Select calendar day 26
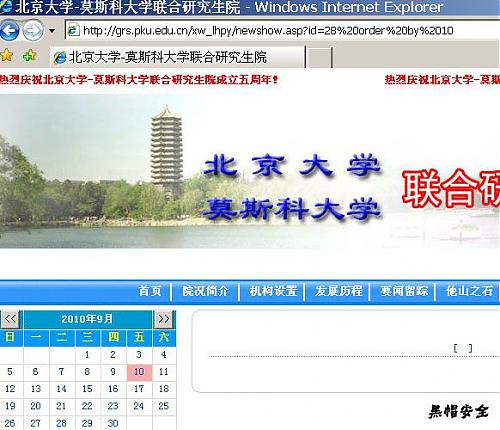The image size is (500, 430). coord(10,423)
